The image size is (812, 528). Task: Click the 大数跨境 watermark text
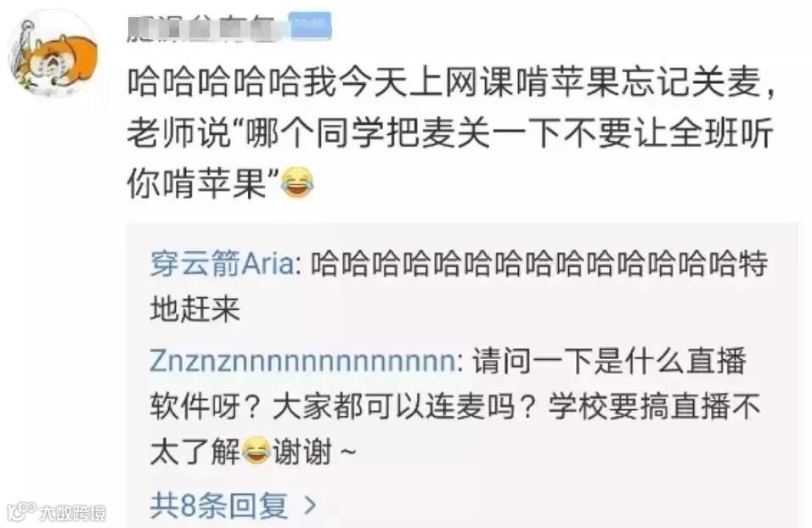coord(73,513)
